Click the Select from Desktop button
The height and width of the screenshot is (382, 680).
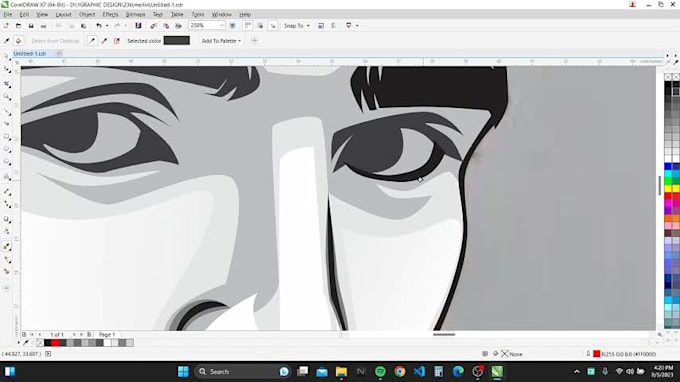(55, 41)
